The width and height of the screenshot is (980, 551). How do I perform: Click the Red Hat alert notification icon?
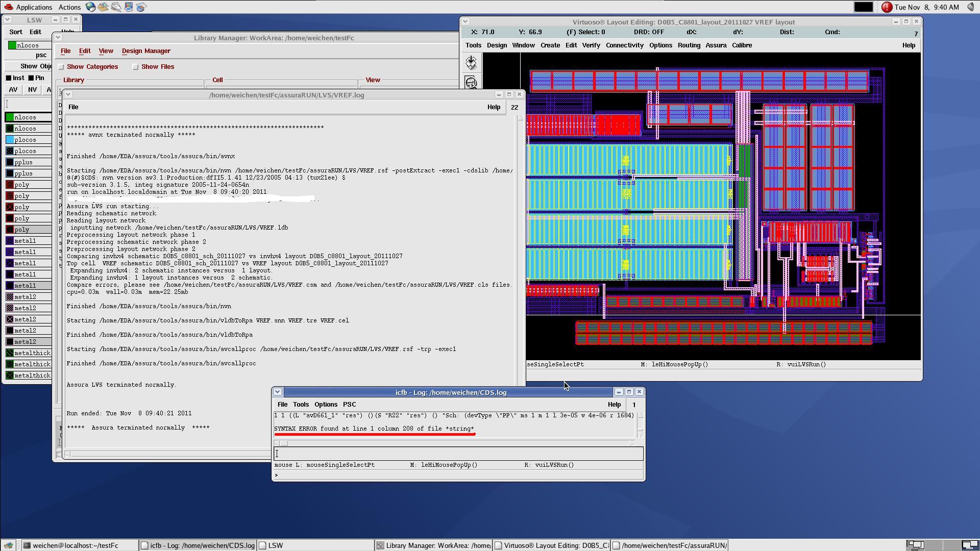coord(887,7)
